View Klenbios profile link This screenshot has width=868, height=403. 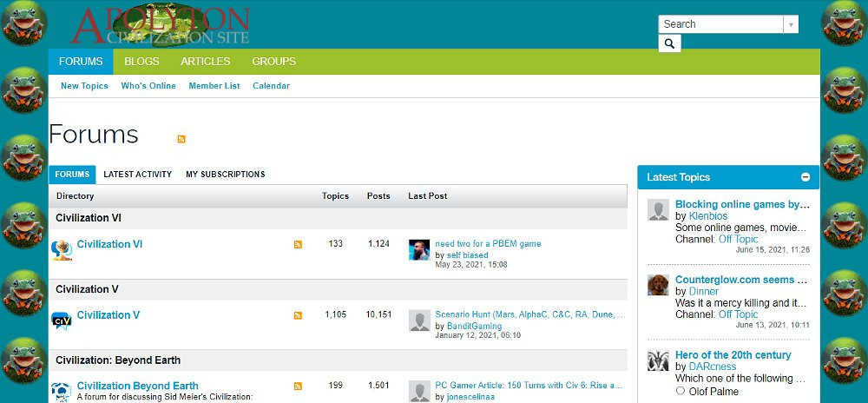coord(708,216)
